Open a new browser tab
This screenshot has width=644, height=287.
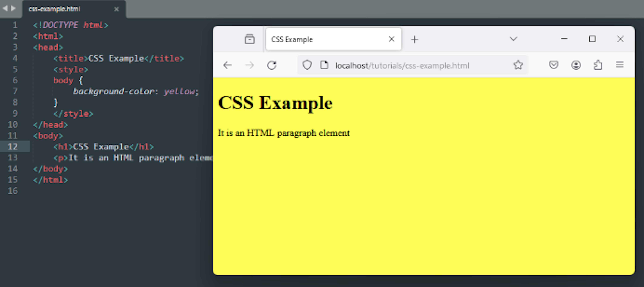click(x=415, y=39)
